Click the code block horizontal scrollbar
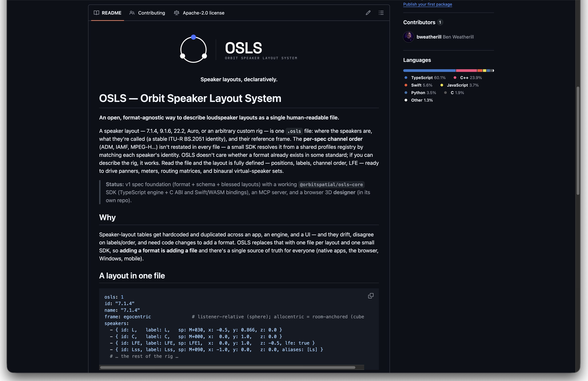This screenshot has height=381, width=588. pyautogui.click(x=227, y=367)
